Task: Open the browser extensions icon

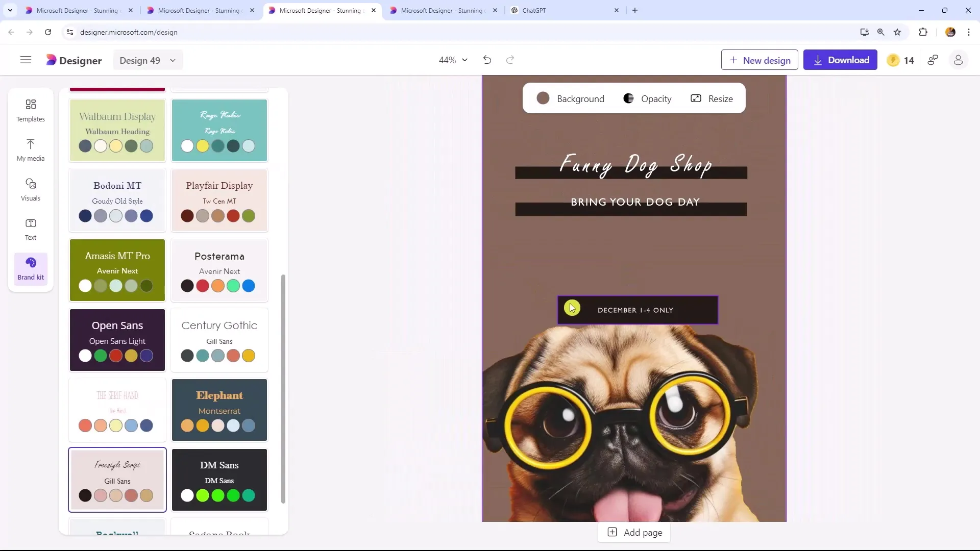Action: click(x=923, y=32)
